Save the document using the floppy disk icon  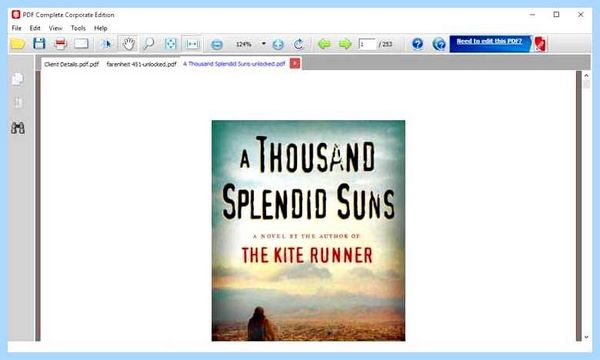[x=39, y=44]
